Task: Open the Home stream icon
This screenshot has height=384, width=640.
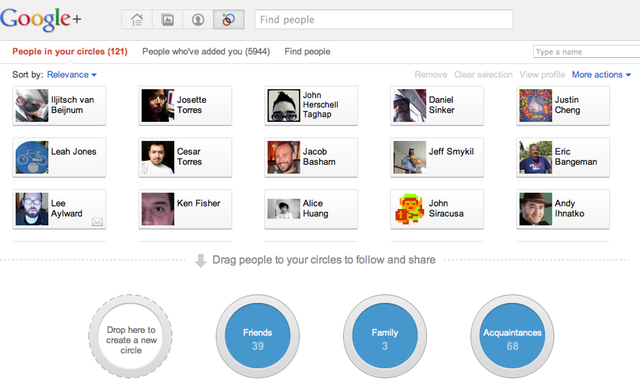Action: (137, 20)
